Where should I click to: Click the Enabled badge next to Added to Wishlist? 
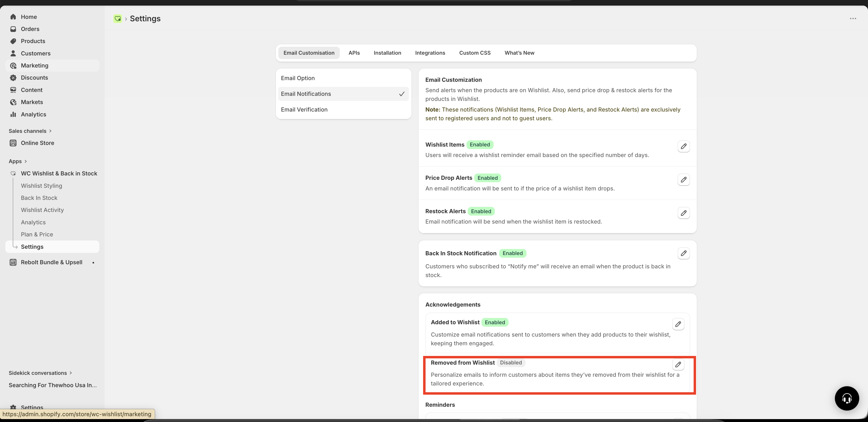coord(495,322)
